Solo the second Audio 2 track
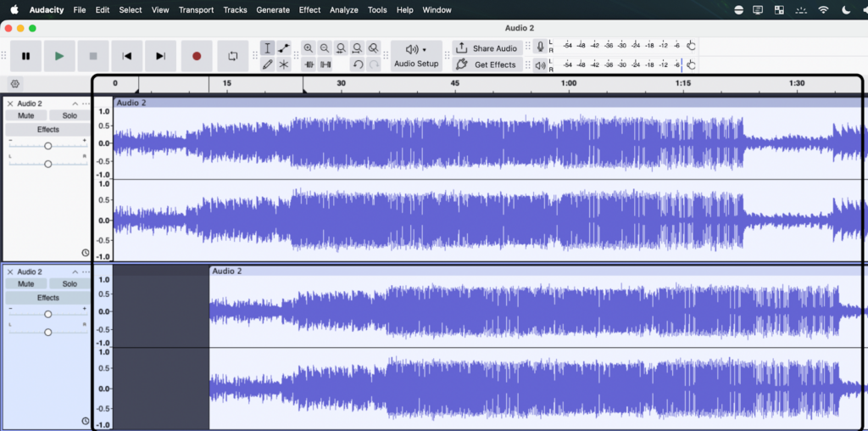 [x=70, y=283]
